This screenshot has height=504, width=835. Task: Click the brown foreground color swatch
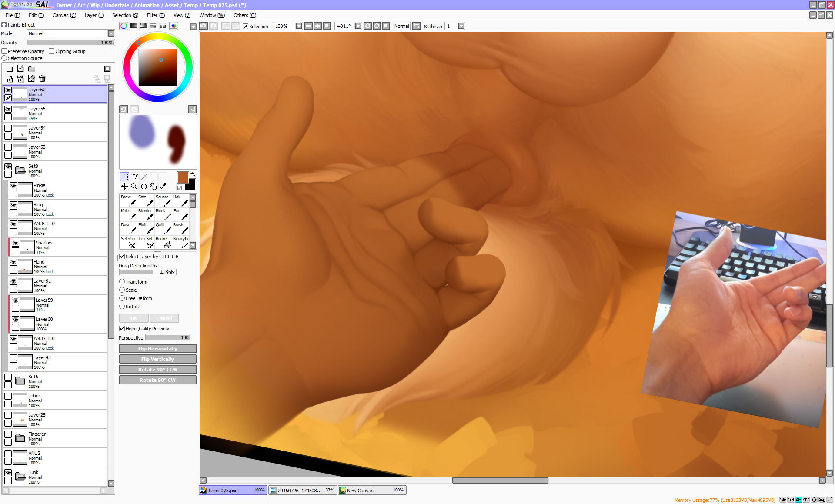tap(183, 177)
